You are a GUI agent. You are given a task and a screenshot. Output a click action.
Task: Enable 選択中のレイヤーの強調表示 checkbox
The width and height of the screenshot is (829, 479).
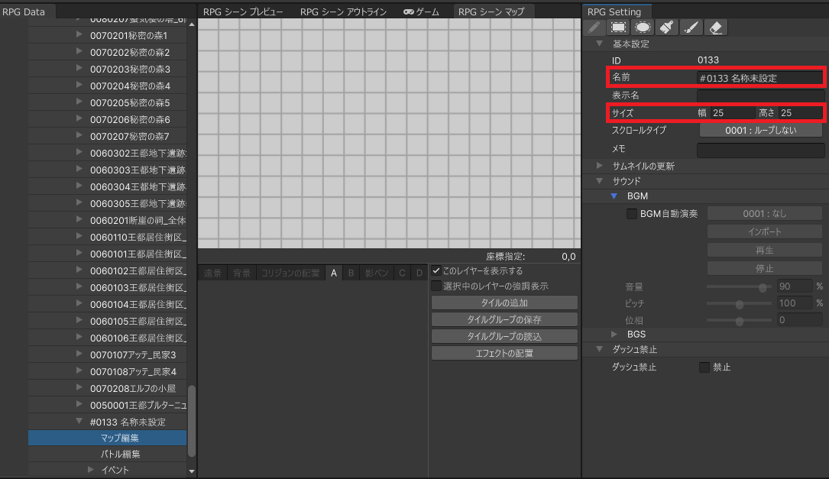click(x=436, y=286)
